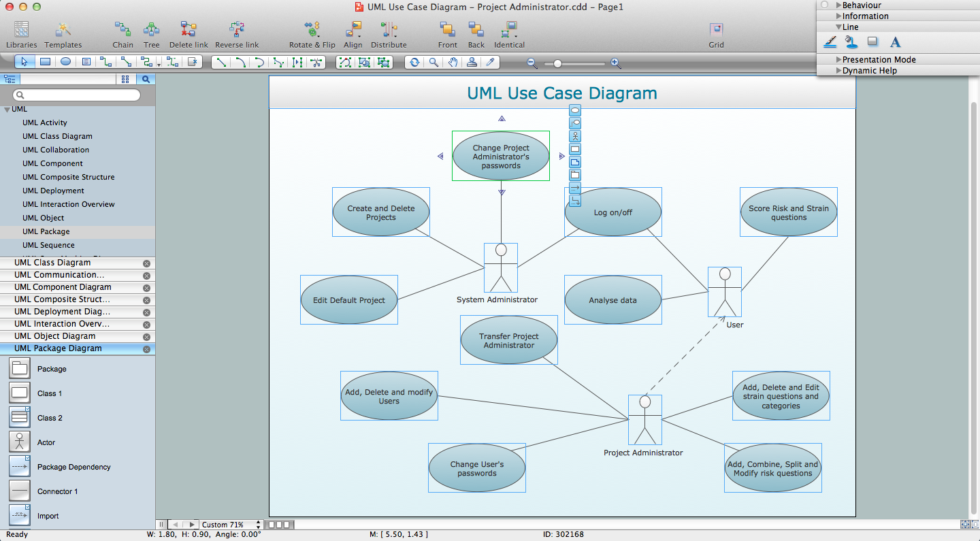Toggle the Grid display
This screenshot has width=980, height=541.
tap(716, 30)
